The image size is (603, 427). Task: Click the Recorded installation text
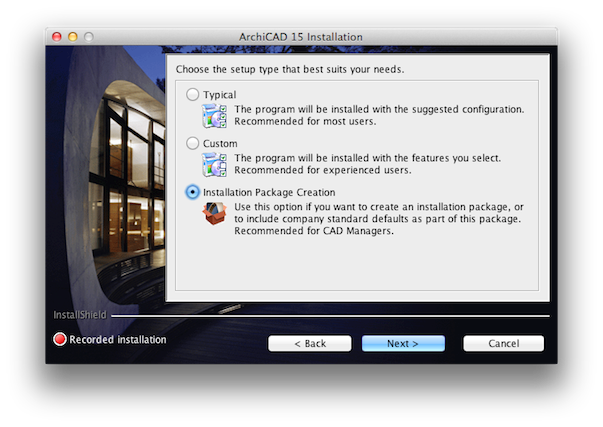click(118, 340)
